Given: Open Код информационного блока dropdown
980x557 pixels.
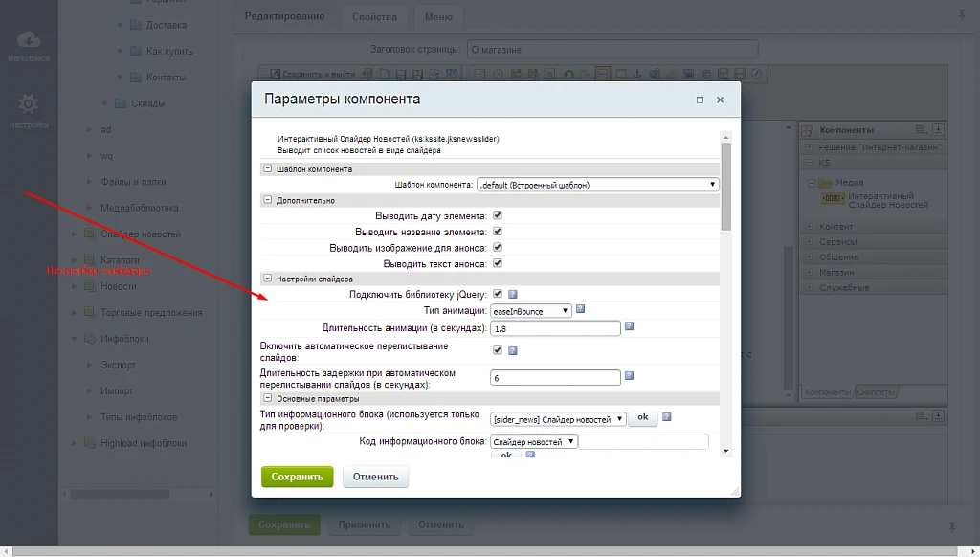Looking at the screenshot, I should (x=533, y=441).
